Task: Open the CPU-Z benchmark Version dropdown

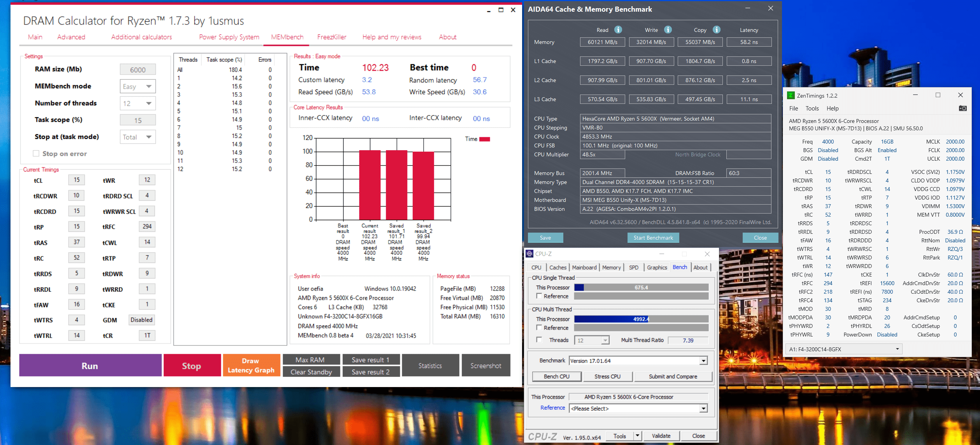Action: pos(703,361)
